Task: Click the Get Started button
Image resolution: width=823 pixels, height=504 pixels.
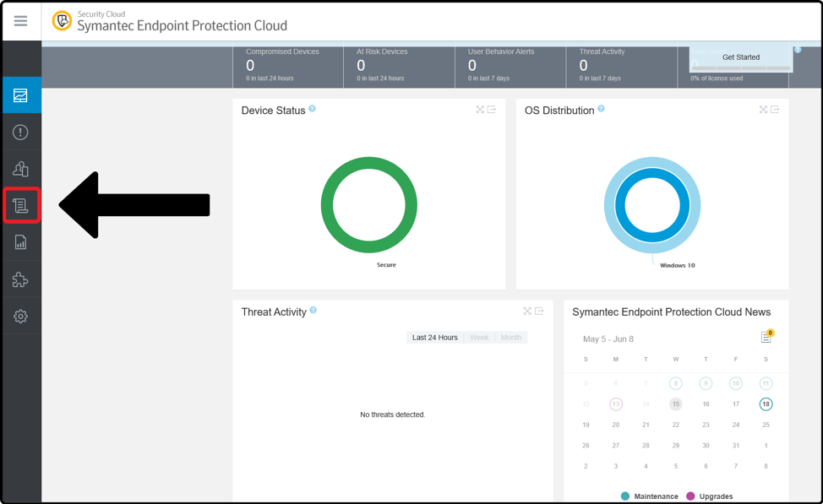Action: click(x=740, y=57)
